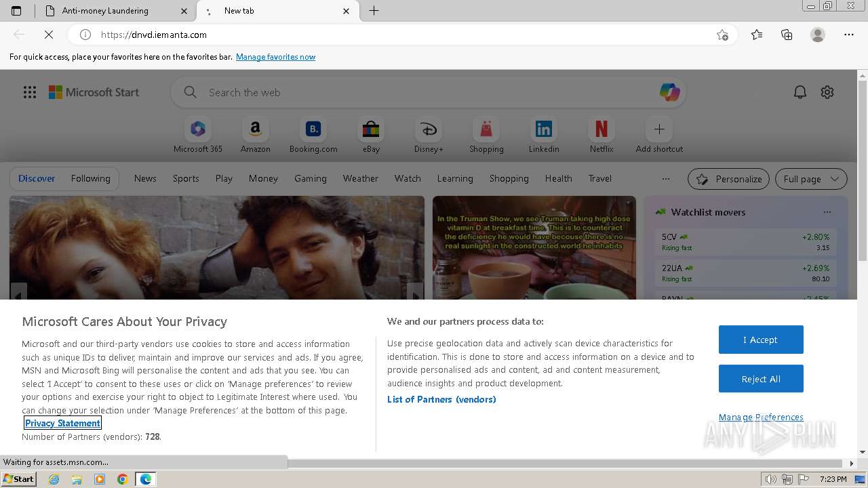
Task: Open the Sports category
Action: tap(186, 178)
